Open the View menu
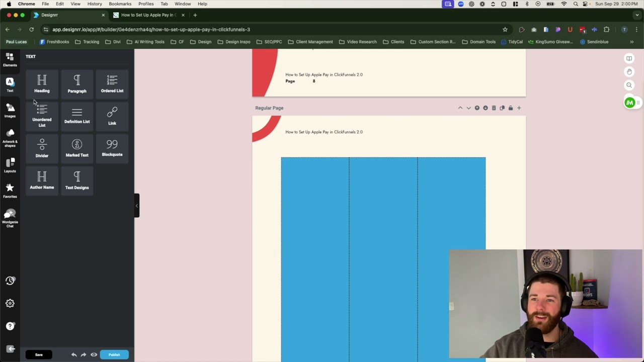This screenshot has width=644, height=362. tap(75, 4)
